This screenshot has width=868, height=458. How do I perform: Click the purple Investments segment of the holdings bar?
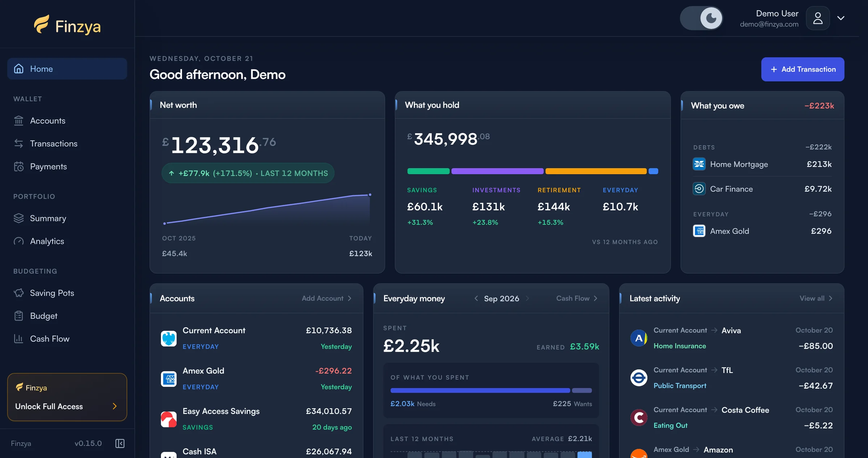[497, 171]
